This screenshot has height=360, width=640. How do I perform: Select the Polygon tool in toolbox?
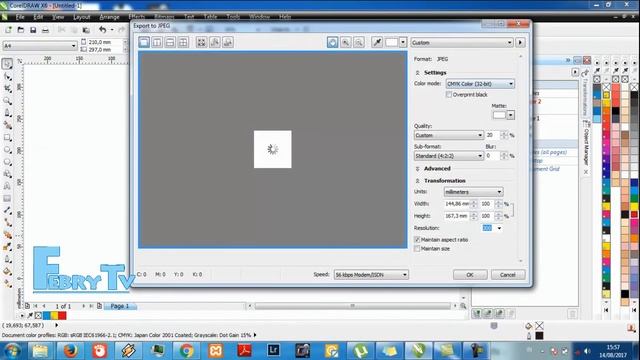coord(7,162)
